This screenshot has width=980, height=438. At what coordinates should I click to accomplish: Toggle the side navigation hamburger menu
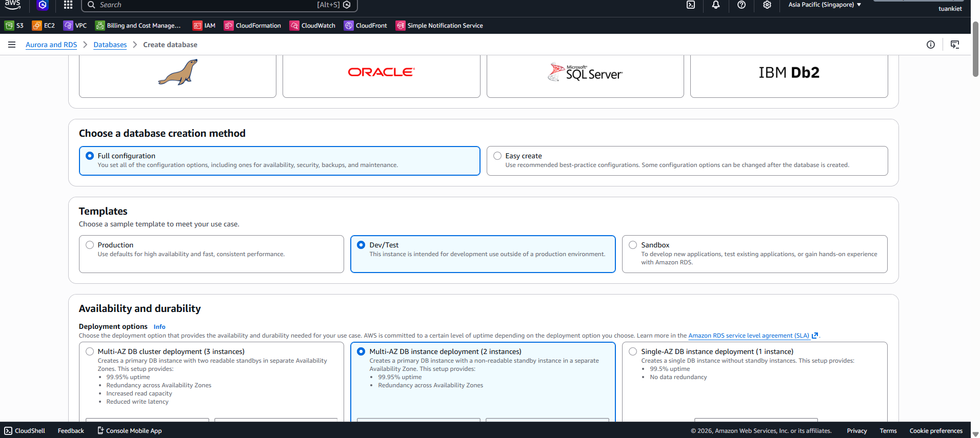point(12,45)
